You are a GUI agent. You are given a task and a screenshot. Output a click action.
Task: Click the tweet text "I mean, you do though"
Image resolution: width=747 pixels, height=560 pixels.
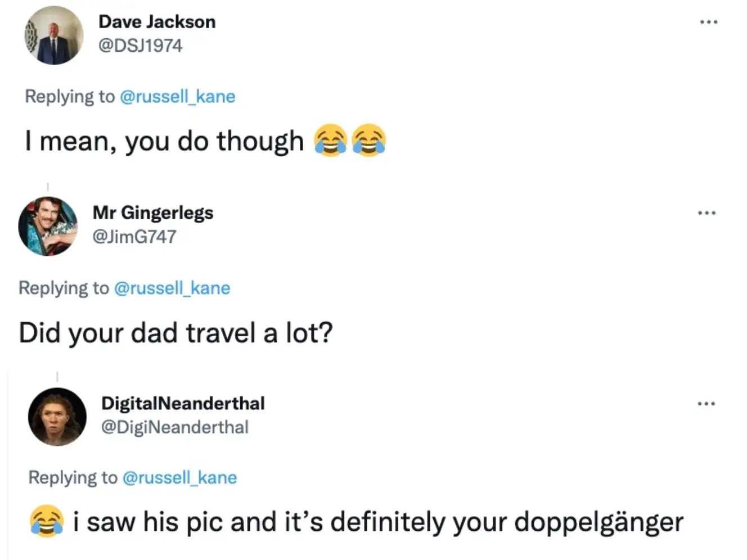point(164,141)
